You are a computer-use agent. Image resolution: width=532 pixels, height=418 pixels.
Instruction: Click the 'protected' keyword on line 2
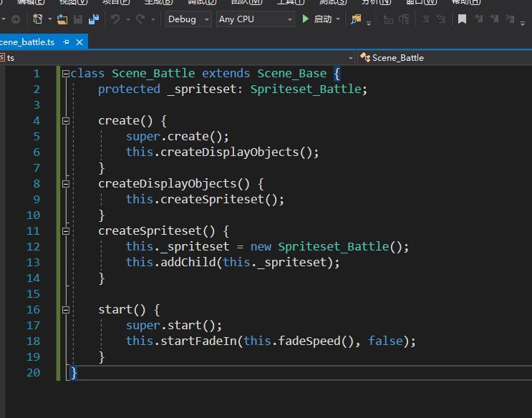tap(129, 89)
